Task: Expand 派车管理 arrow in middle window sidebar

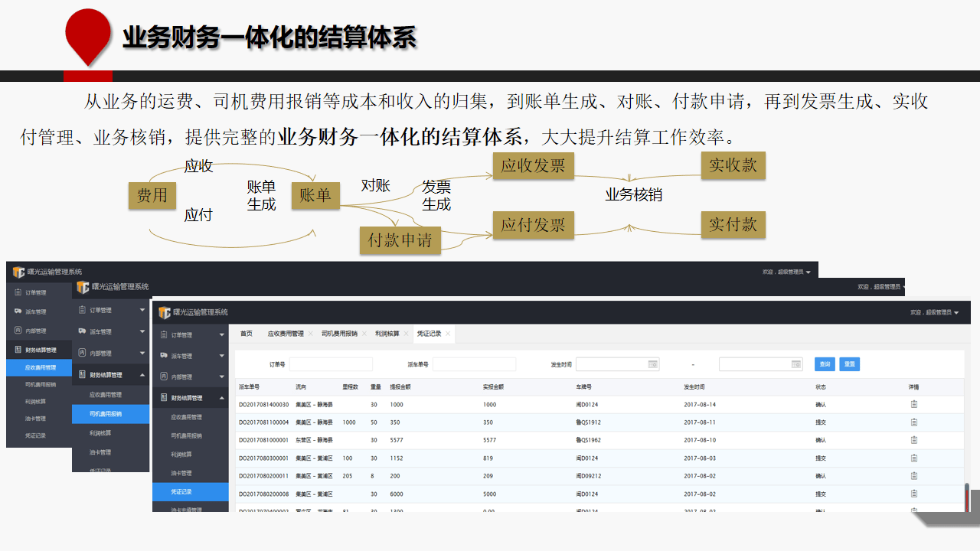Action: click(x=142, y=331)
